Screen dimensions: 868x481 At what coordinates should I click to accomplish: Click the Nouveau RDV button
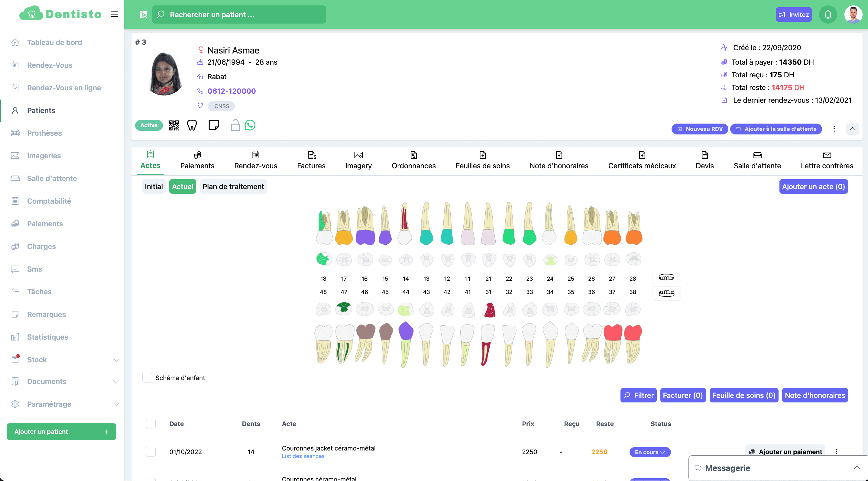click(700, 129)
